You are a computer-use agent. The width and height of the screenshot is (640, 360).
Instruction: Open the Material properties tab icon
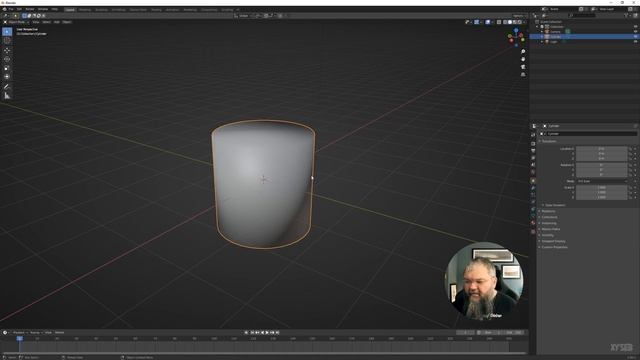[x=533, y=223]
